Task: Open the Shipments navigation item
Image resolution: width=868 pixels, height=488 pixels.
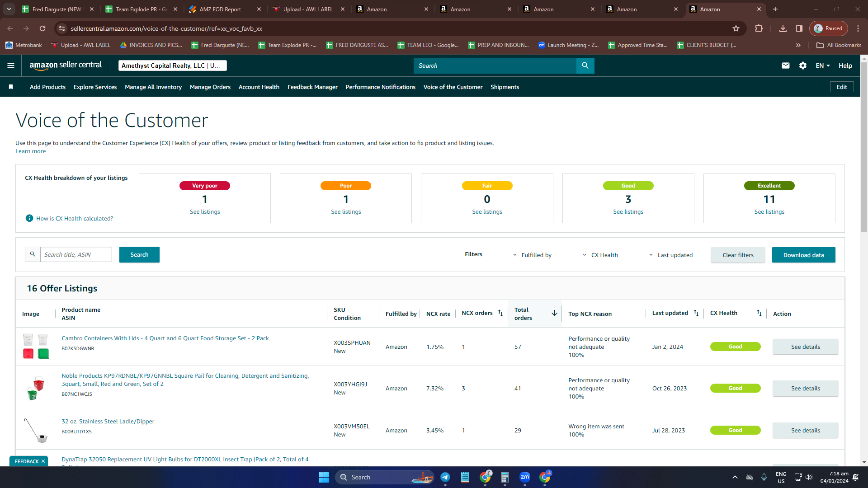Action: click(x=505, y=87)
